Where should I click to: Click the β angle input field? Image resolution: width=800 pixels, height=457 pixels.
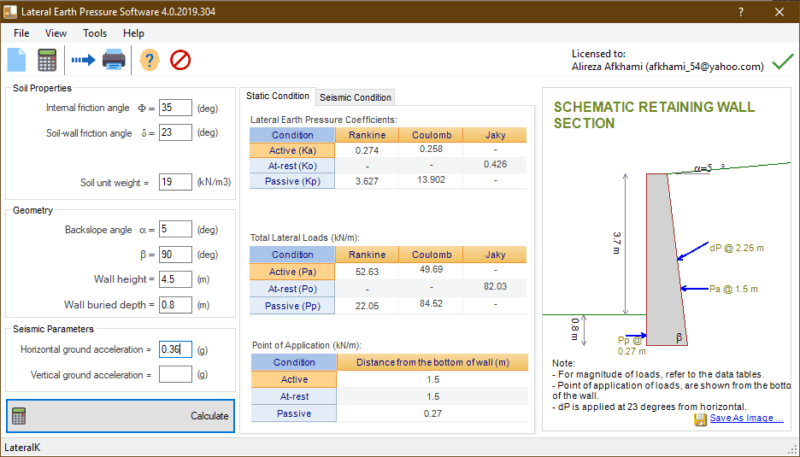(x=176, y=255)
